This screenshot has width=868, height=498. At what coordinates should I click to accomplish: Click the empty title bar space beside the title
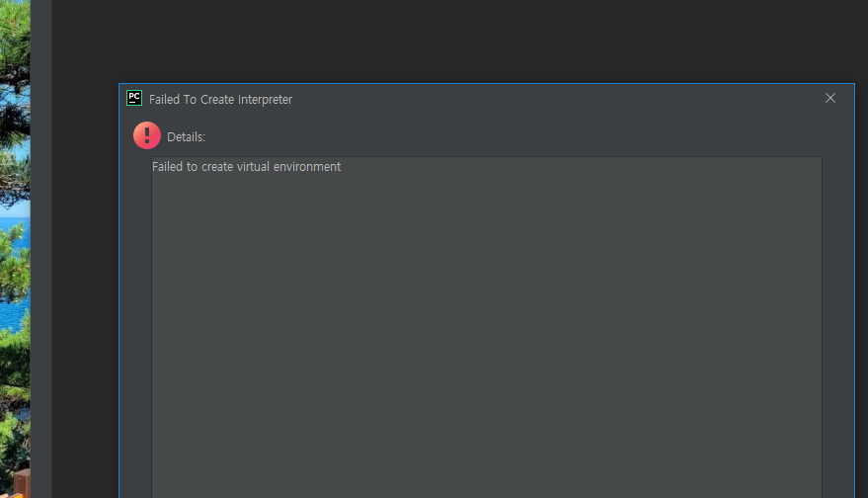click(x=554, y=99)
